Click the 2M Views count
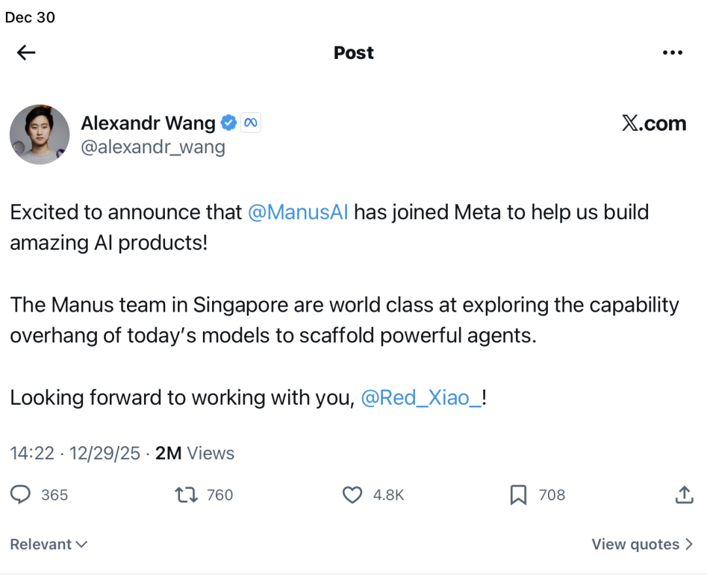This screenshot has width=707, height=588. [x=194, y=453]
